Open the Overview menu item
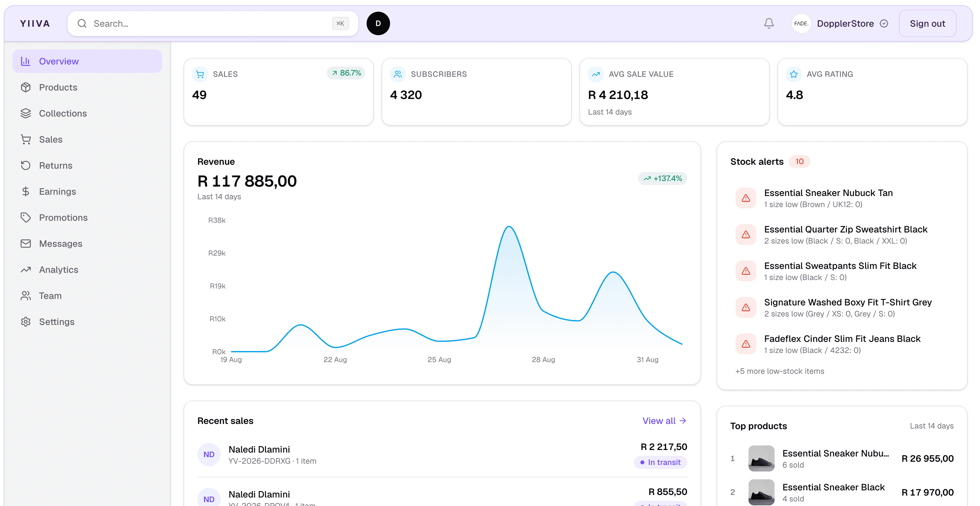Screen dimensions: 980x506 87,61
